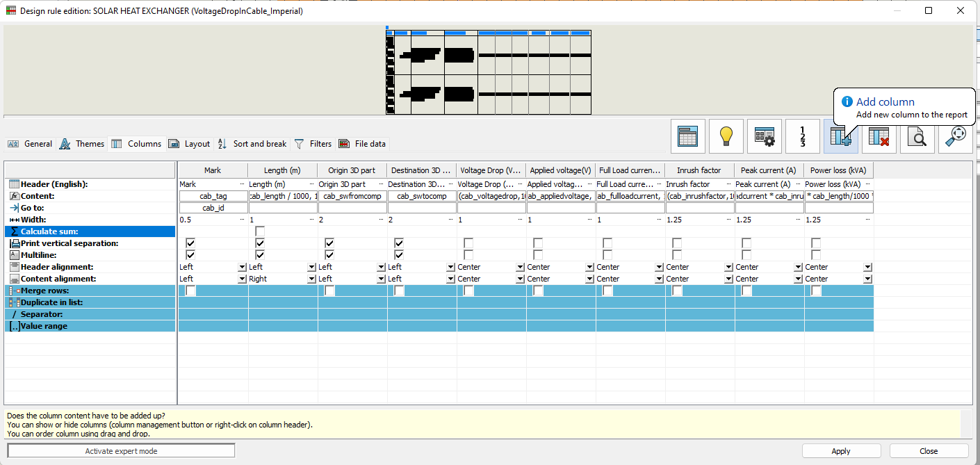Click the 123 numbering icon
Image resolution: width=980 pixels, height=465 pixels.
click(803, 136)
